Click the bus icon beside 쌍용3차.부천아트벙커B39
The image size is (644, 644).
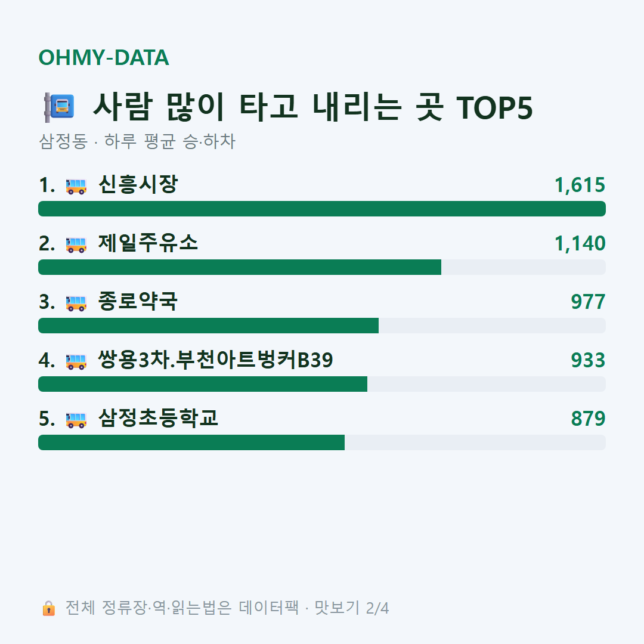[x=76, y=361]
